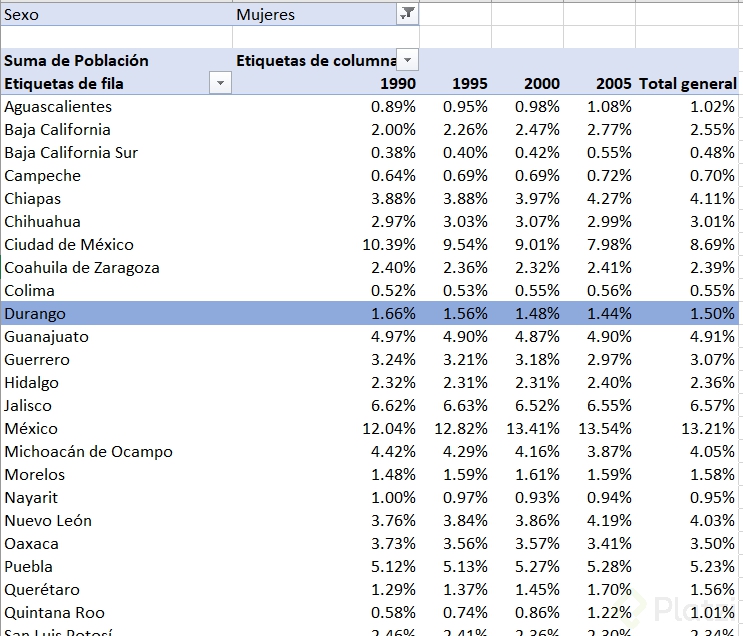This screenshot has width=743, height=636.
Task: Select the Chihuahua row label
Action: pyautogui.click(x=43, y=221)
